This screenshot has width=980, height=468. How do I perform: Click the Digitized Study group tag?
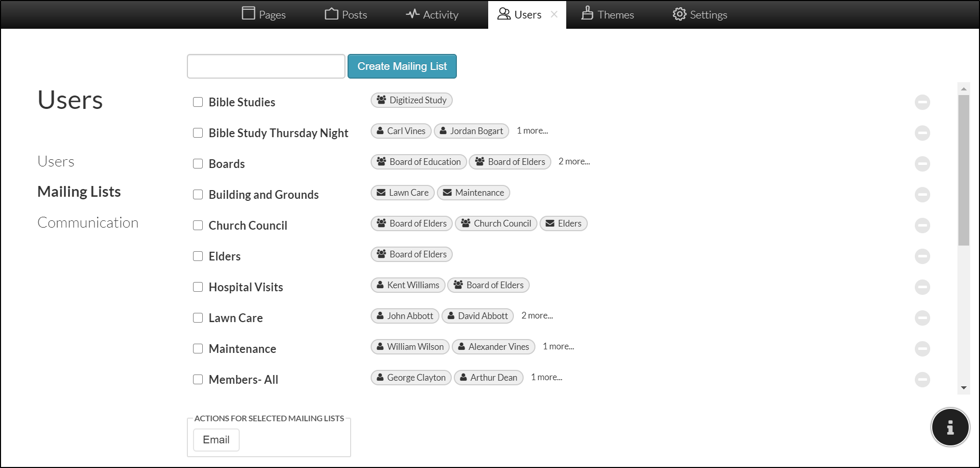411,100
